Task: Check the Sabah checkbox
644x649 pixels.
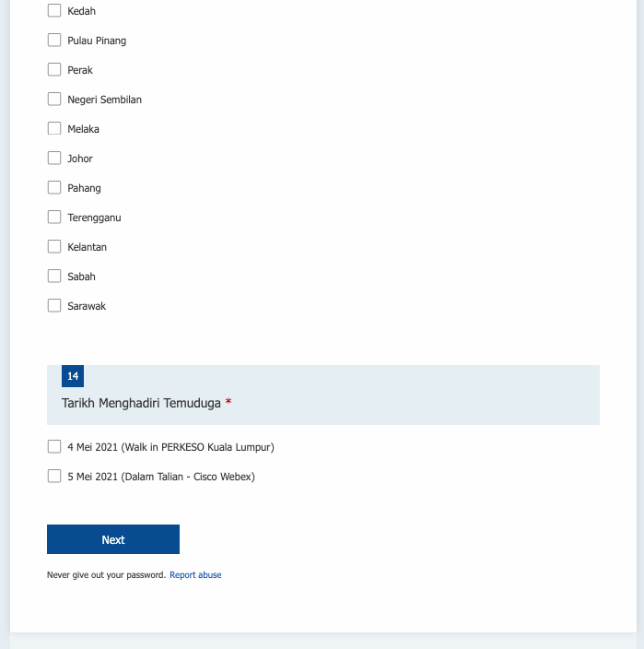Action: pos(54,277)
